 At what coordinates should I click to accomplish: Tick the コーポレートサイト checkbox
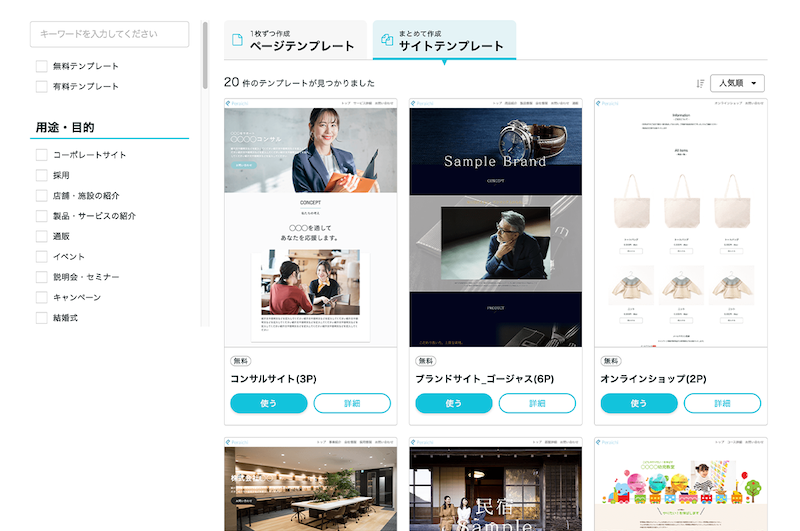[42, 155]
